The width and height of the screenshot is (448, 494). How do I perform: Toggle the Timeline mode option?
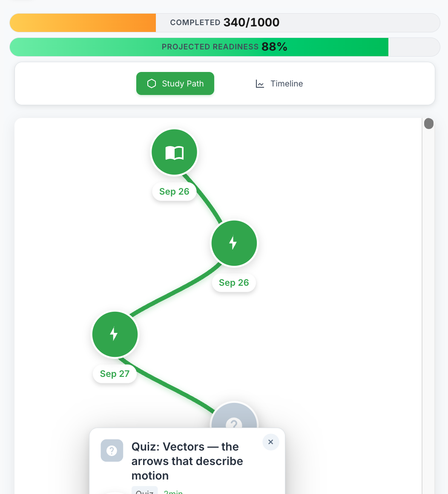[x=279, y=83]
